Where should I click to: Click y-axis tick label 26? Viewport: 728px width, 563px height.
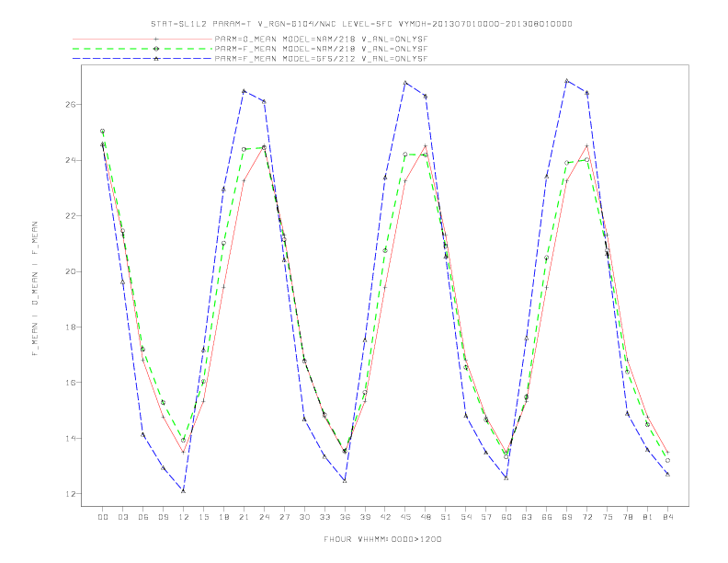(x=71, y=105)
